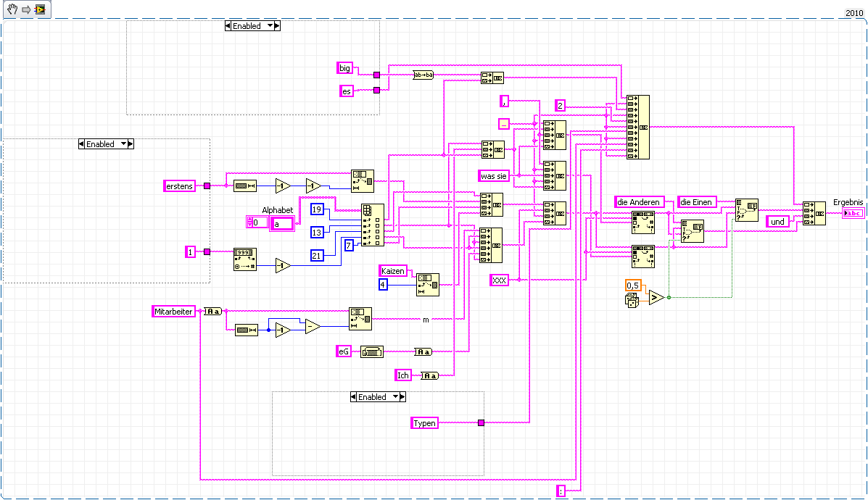The width and height of the screenshot is (868, 500).
Task: Click next-case arrow on left Enabled selector
Action: [131, 144]
